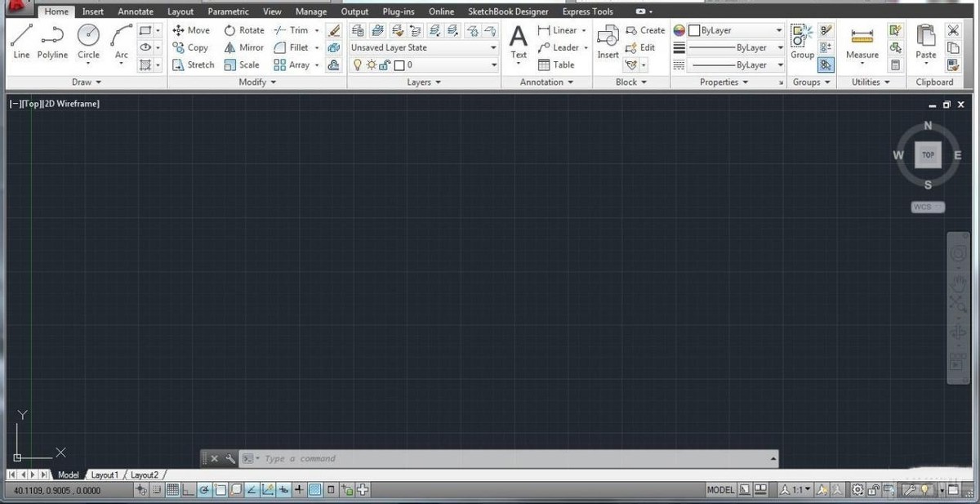Click the WCS coordinate system button
980x504 pixels.
[927, 207]
